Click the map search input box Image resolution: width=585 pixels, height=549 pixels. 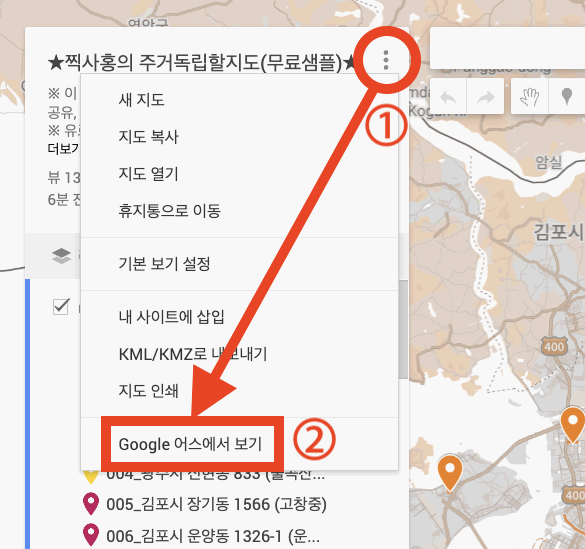[x=507, y=48]
